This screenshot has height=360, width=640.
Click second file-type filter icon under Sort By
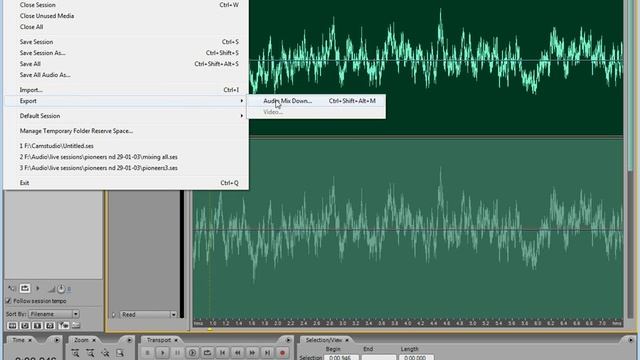[25, 326]
